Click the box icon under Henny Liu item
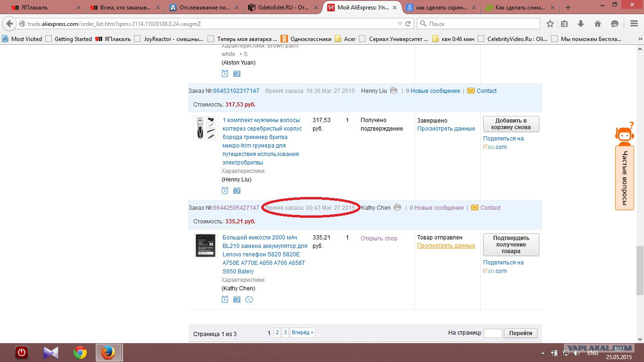Viewport: 644px width, 362px height. click(x=237, y=190)
